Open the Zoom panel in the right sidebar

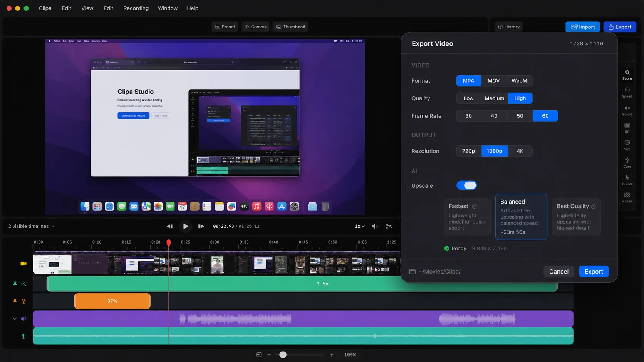[x=627, y=75]
